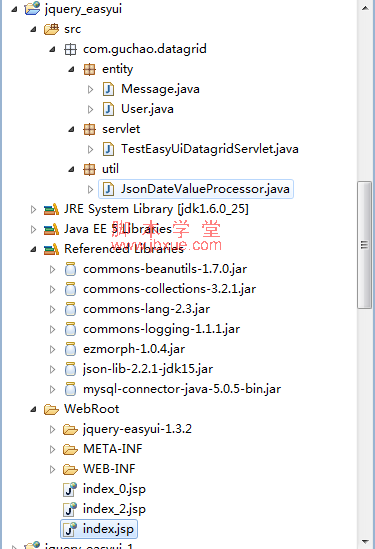Viewport: 375px width, 549px height.
Task: Expand the META-INF folder
Action: 52,449
